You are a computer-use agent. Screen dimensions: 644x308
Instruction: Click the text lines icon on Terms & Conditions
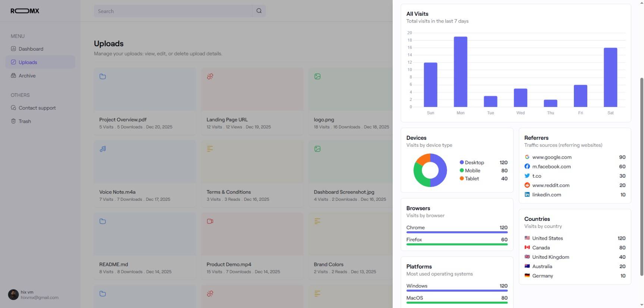click(x=210, y=149)
